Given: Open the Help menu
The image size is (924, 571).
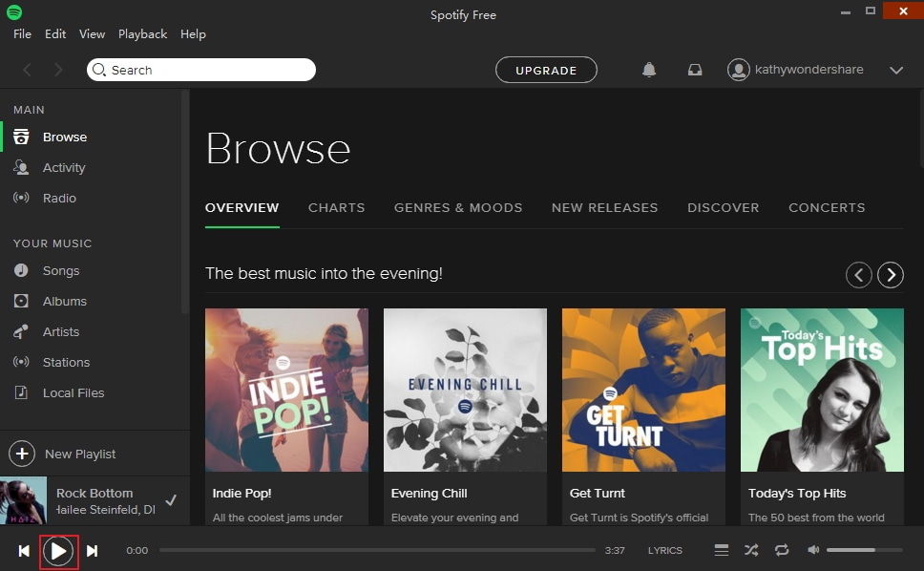Looking at the screenshot, I should pyautogui.click(x=193, y=34).
